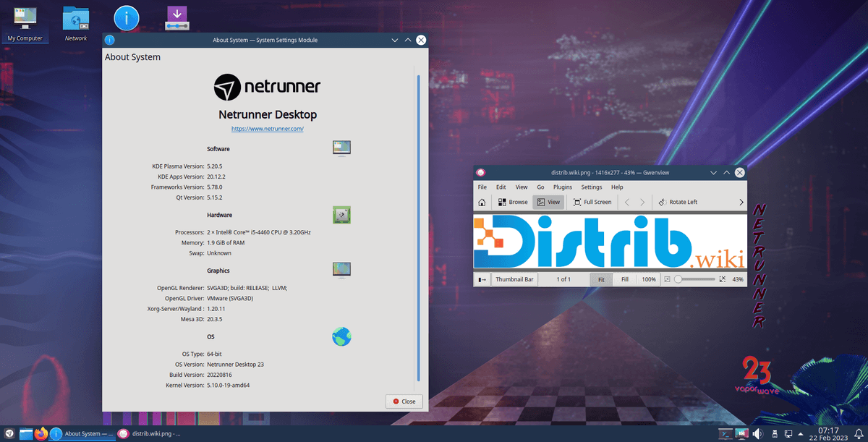Click the zoom-in icon beside the slider
868x442 pixels.
723,279
